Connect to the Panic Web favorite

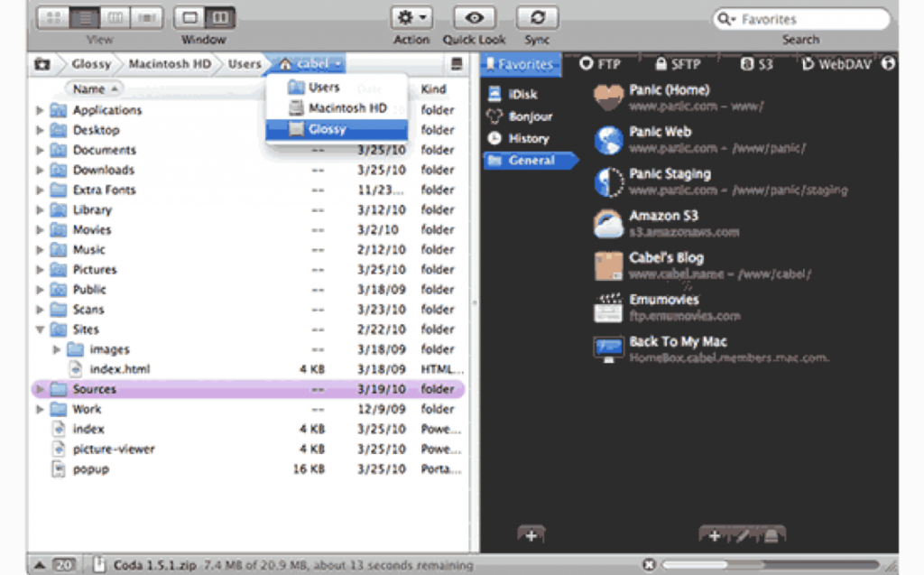[x=699, y=140]
